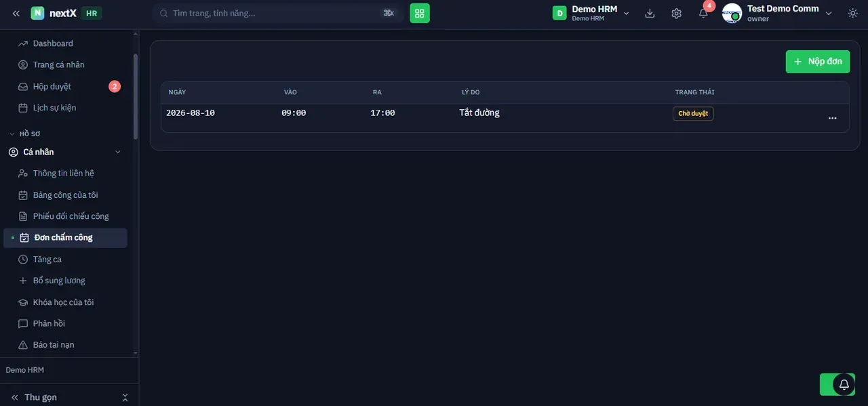868x406 pixels.
Task: Click the LÝ DO column header
Action: tap(471, 92)
